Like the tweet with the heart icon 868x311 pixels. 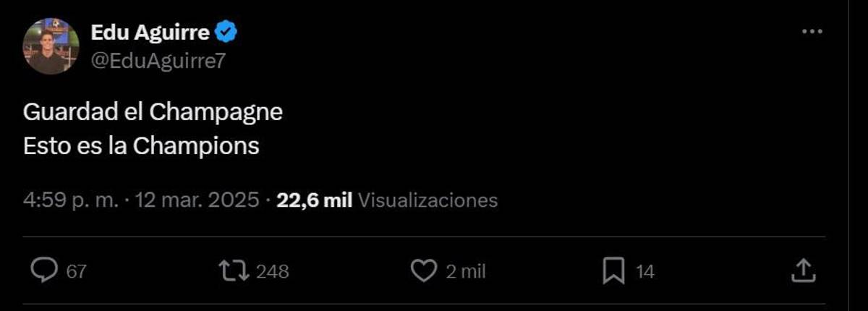[x=423, y=271]
